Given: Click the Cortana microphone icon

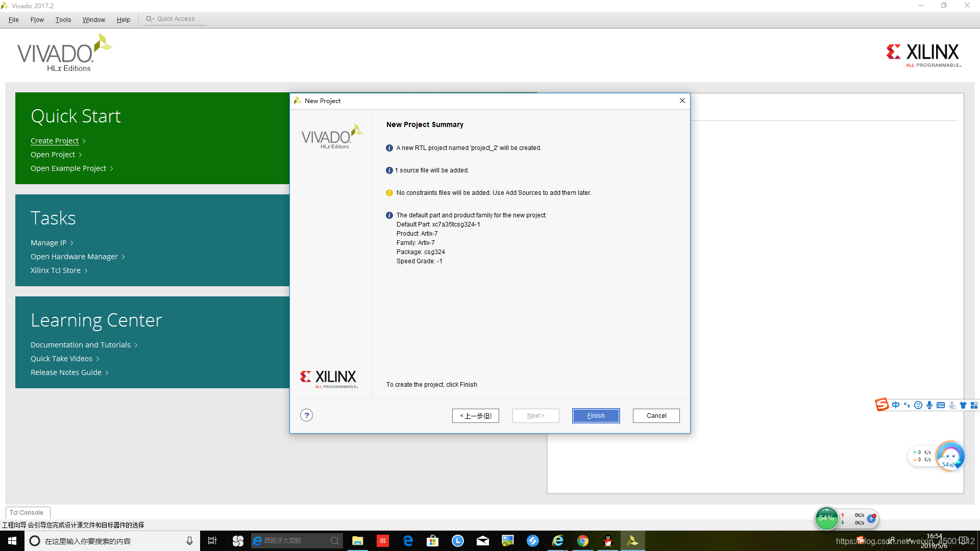Looking at the screenshot, I should click(x=189, y=541).
